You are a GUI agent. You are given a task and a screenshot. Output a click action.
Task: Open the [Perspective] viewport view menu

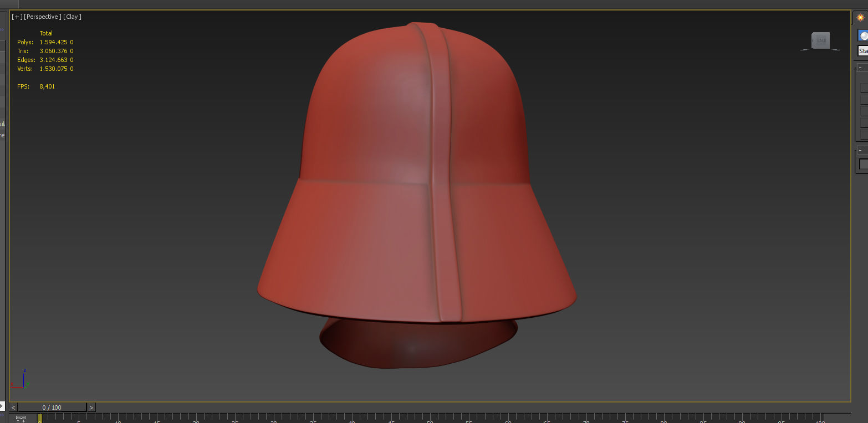click(x=43, y=17)
